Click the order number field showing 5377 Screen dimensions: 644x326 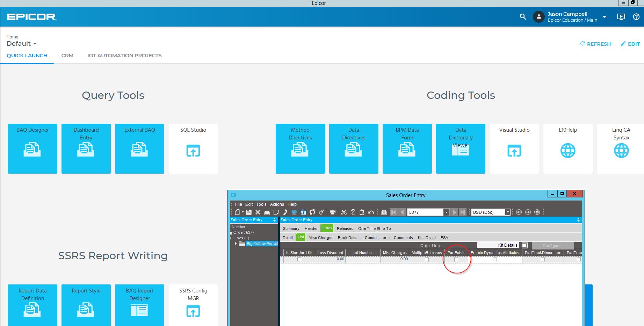425,212
